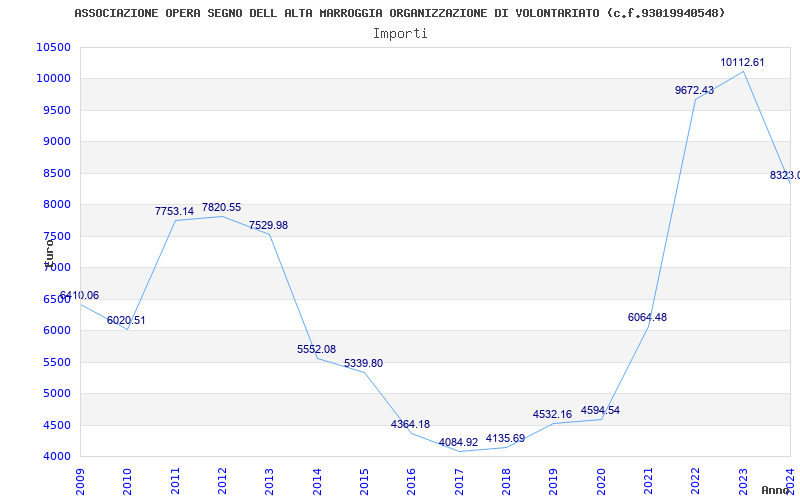Click the 10000 y-axis tick label
This screenshot has width=800, height=500.
coord(54,79)
